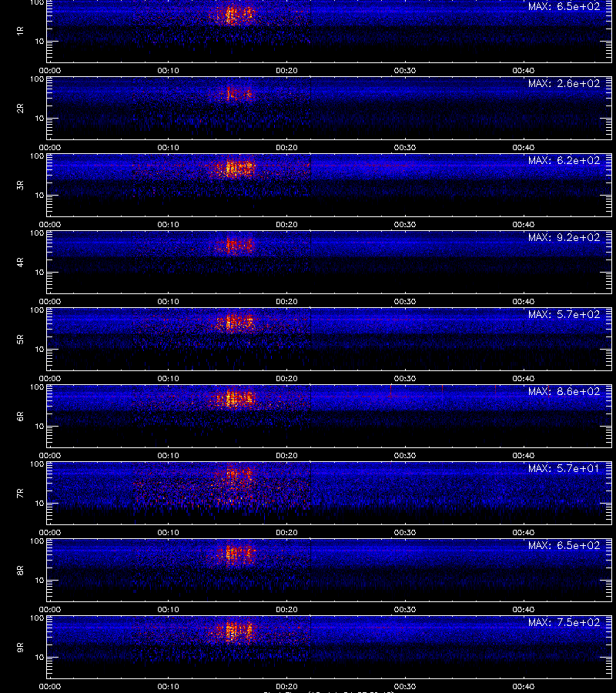Click the bright burst in the 3R spectrogram
Viewport: 616px width, 693px height.
[x=234, y=168]
